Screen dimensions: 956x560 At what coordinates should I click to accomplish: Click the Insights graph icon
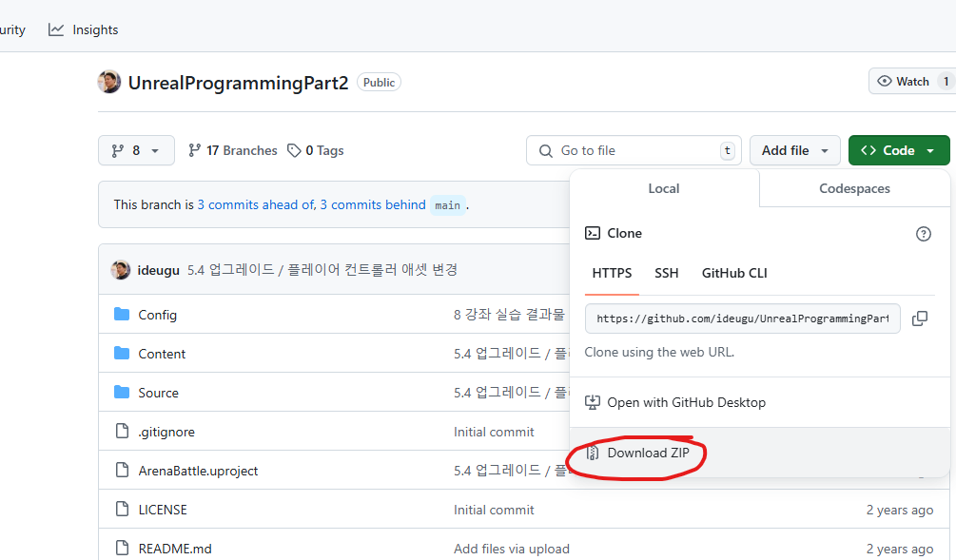coord(56,29)
